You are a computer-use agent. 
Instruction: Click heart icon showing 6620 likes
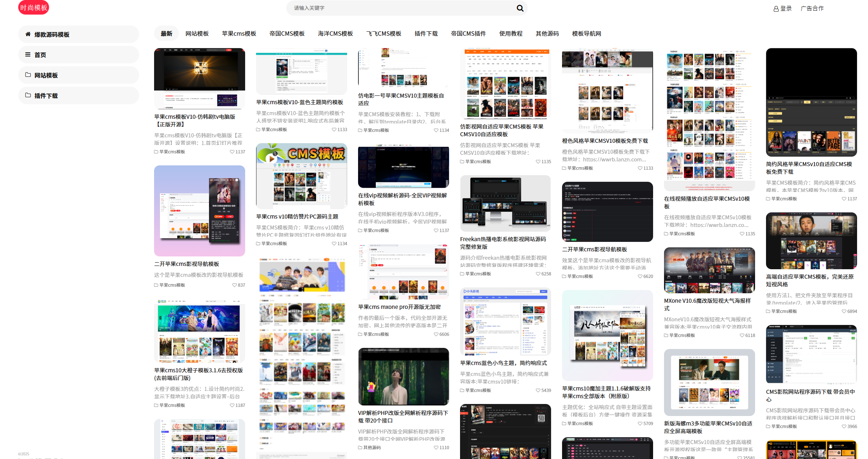(640, 276)
